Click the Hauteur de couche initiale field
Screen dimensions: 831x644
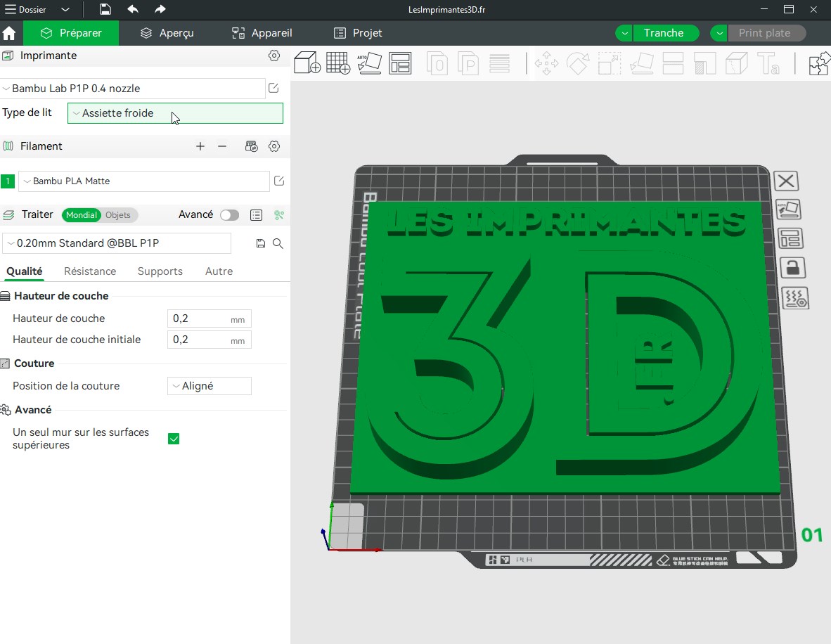[x=210, y=340]
